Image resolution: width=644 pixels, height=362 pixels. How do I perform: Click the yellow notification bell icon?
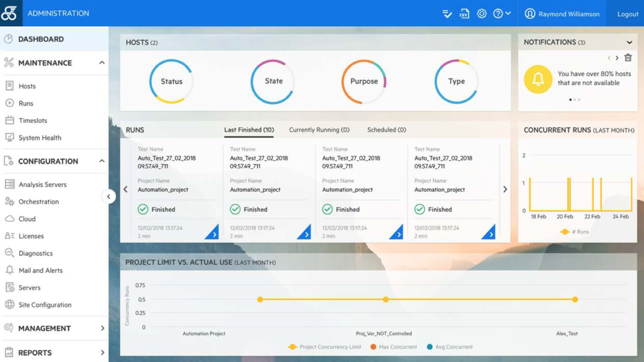(538, 79)
